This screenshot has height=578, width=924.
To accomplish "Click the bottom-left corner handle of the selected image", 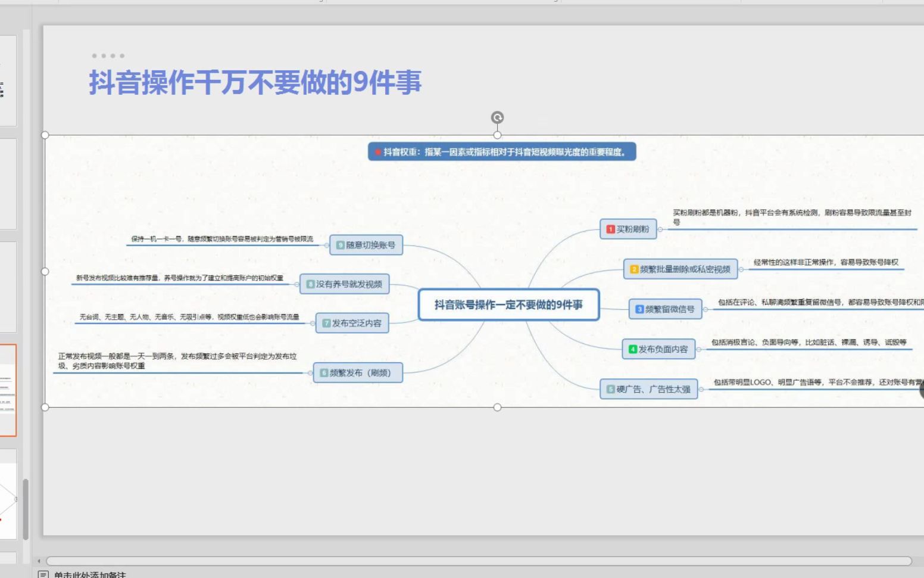I will click(45, 407).
